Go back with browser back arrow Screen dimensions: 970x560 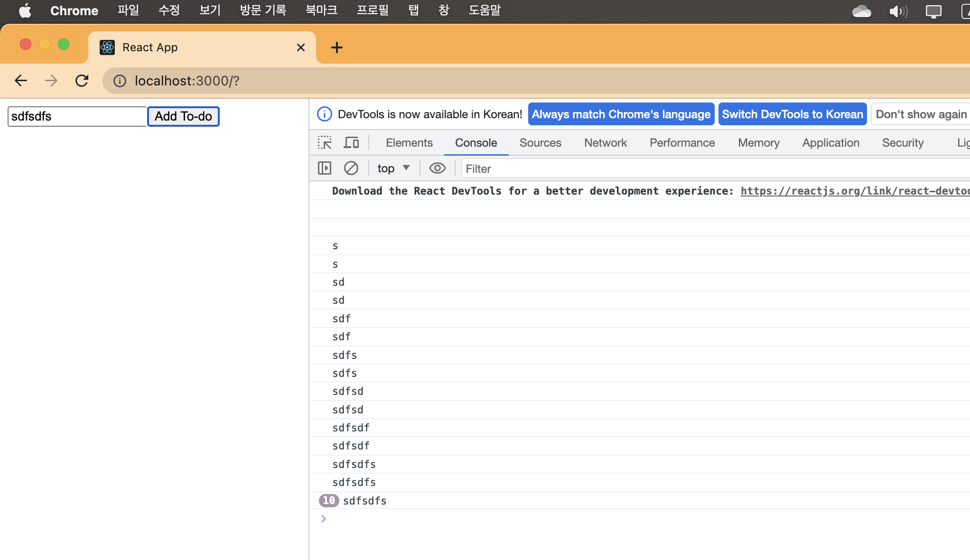point(21,81)
